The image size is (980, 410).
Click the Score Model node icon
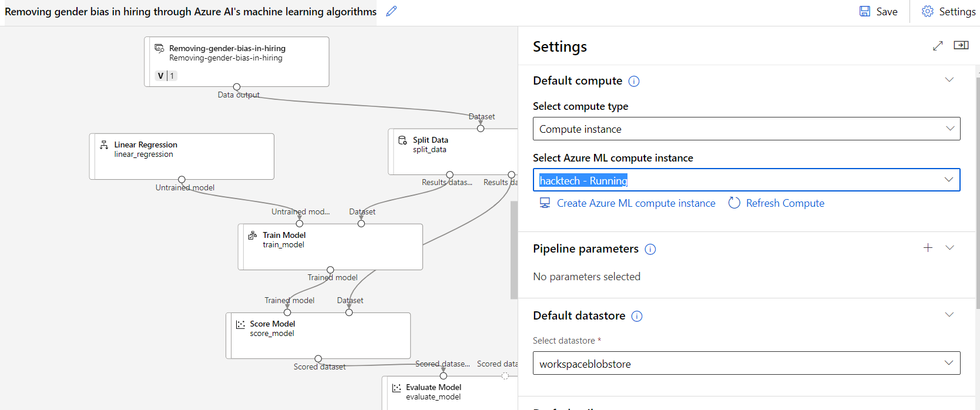240,324
